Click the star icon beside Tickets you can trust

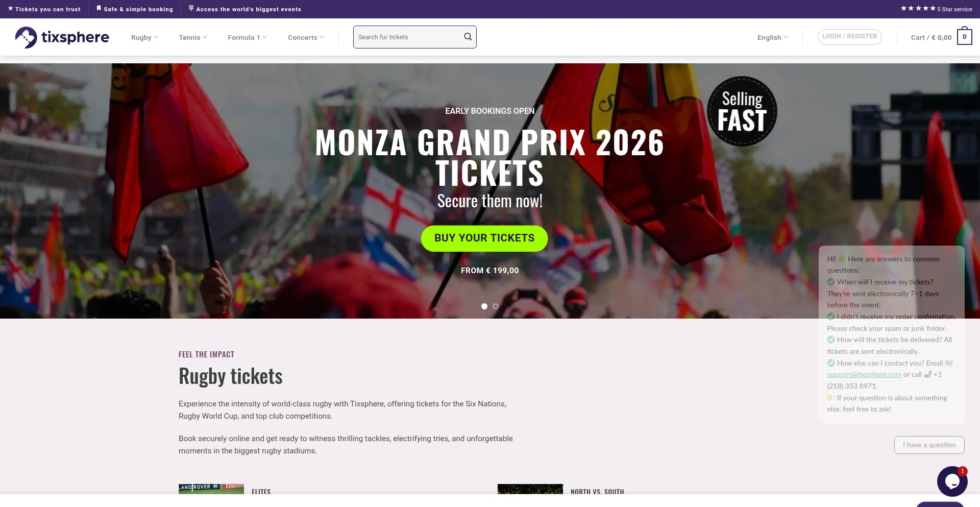click(x=11, y=9)
